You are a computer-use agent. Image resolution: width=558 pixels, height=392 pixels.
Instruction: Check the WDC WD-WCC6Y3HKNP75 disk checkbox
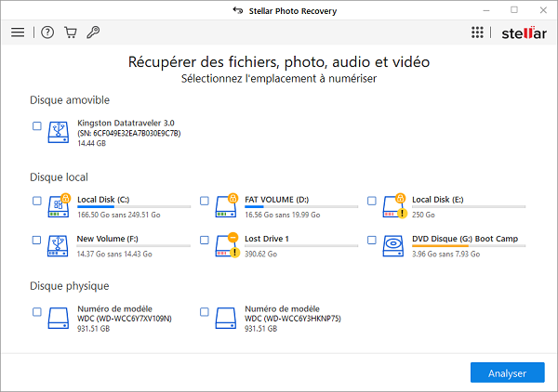[x=205, y=312]
